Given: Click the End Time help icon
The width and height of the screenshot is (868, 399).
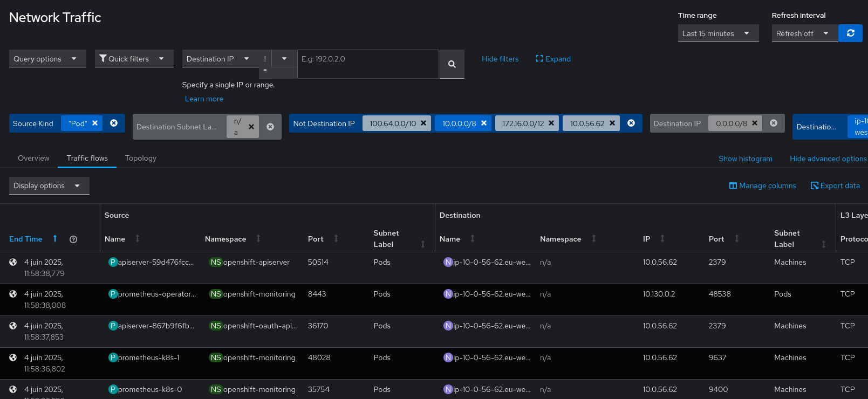Looking at the screenshot, I should point(73,239).
